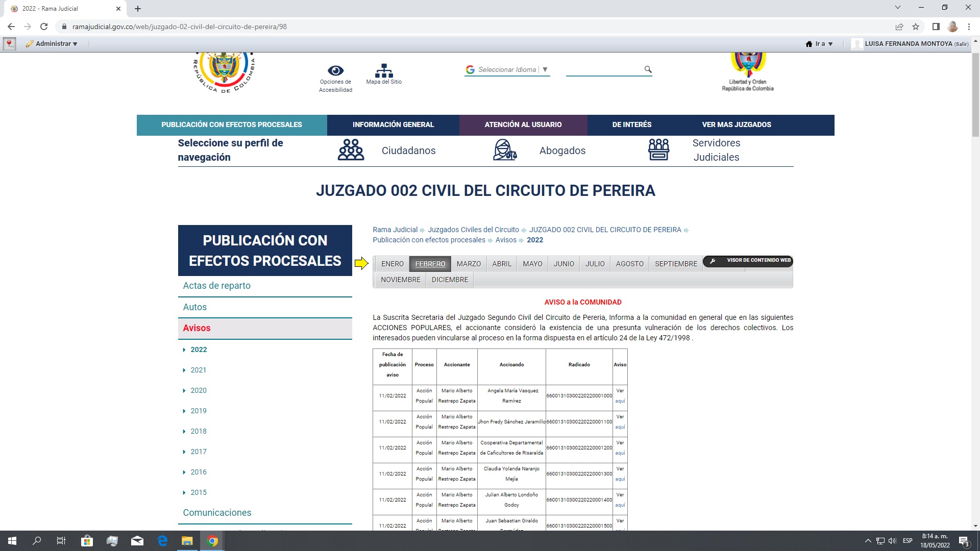
Task: Open a new browser tab
Action: 138,9
